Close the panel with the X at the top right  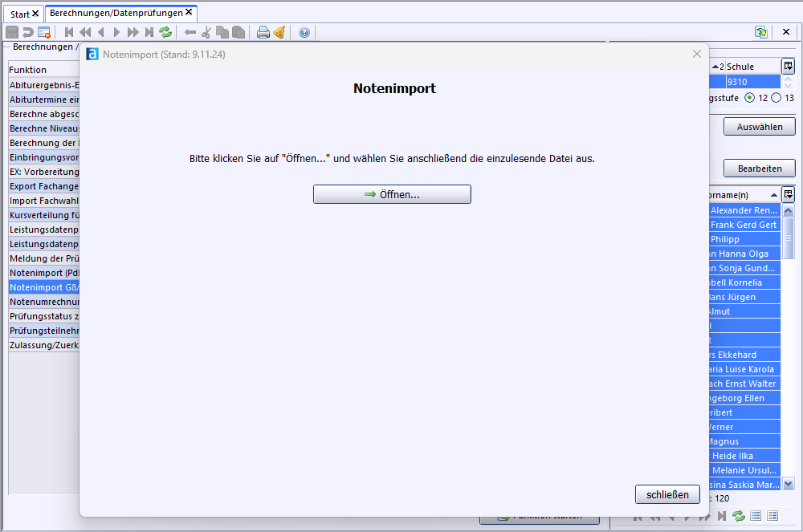(786, 32)
